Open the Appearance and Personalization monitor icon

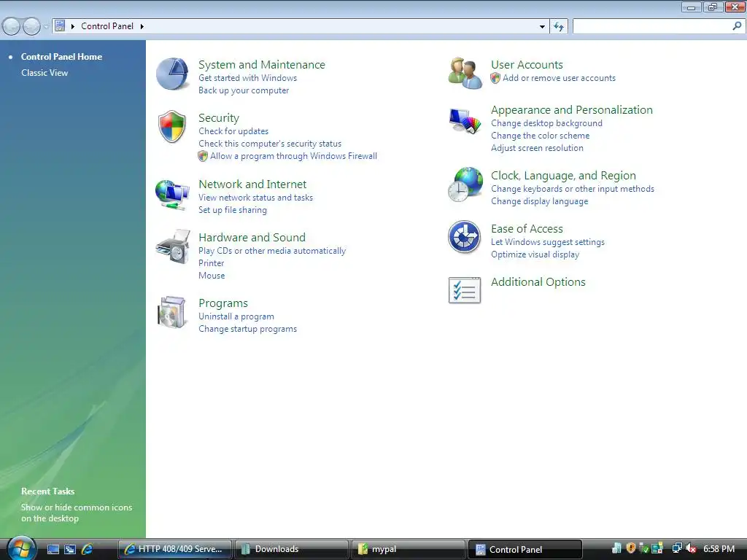(x=465, y=121)
